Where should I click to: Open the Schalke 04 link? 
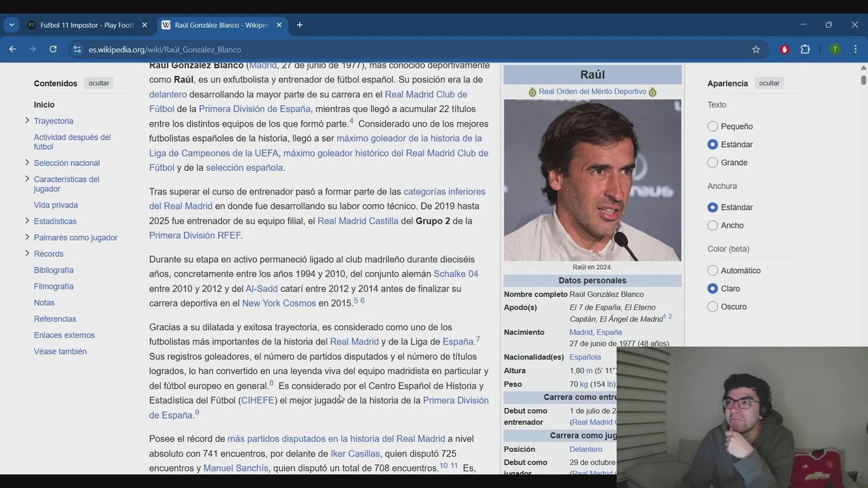(456, 274)
